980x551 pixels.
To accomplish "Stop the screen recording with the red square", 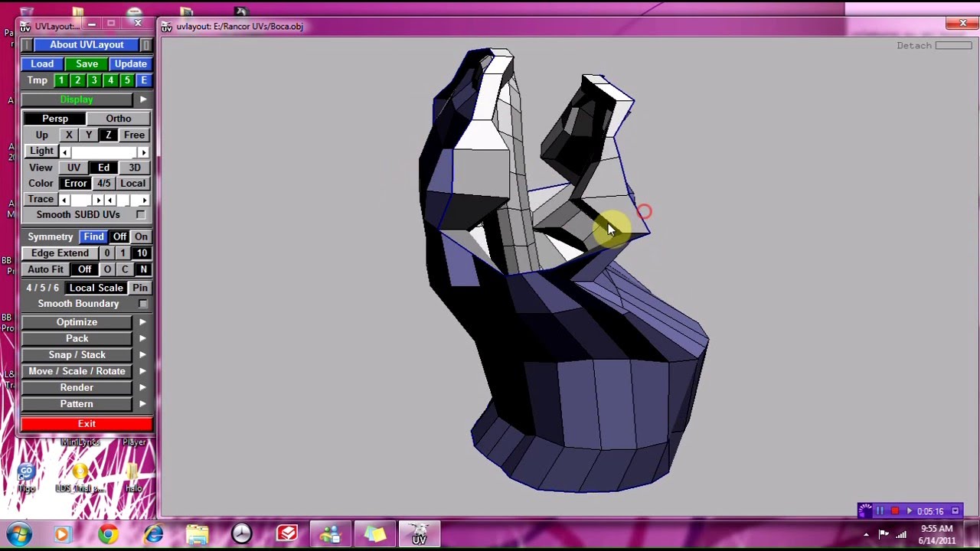I will [894, 511].
